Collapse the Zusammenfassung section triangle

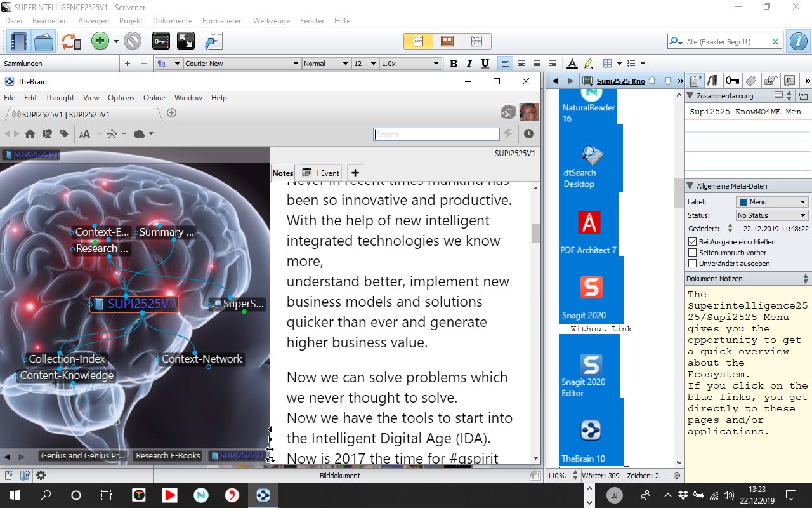tap(690, 96)
